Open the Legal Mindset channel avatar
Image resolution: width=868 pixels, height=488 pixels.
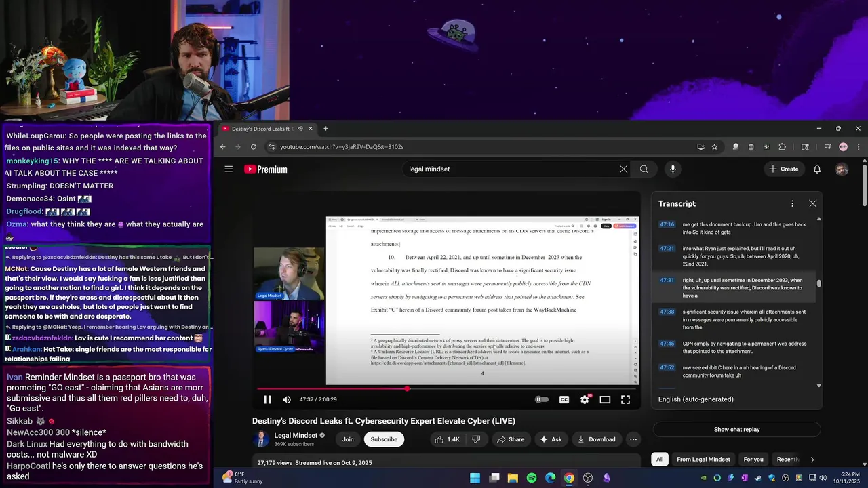point(260,439)
